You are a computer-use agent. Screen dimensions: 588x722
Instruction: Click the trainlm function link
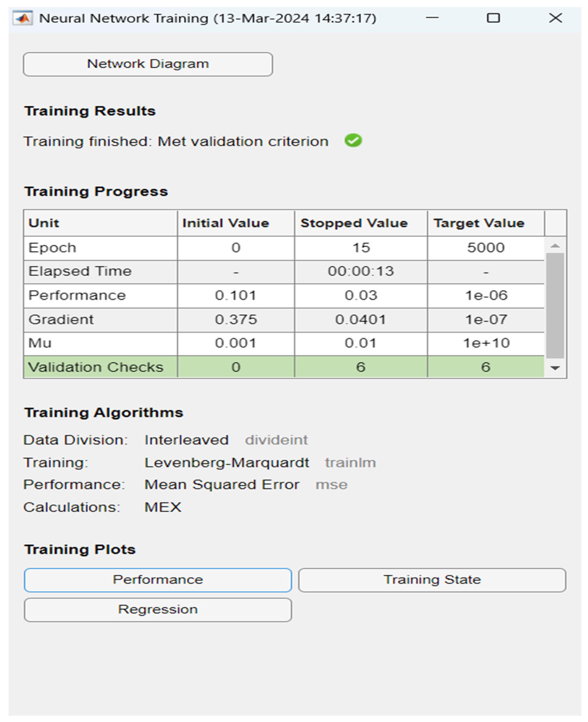point(350,463)
